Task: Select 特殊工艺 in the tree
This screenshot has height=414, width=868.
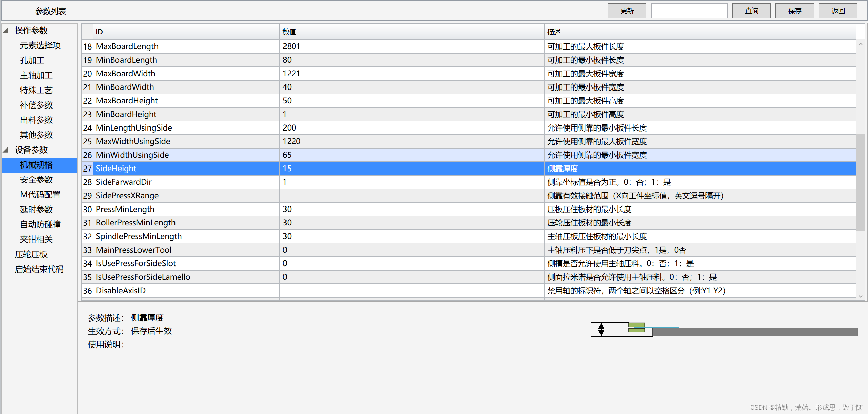Action: [x=36, y=90]
